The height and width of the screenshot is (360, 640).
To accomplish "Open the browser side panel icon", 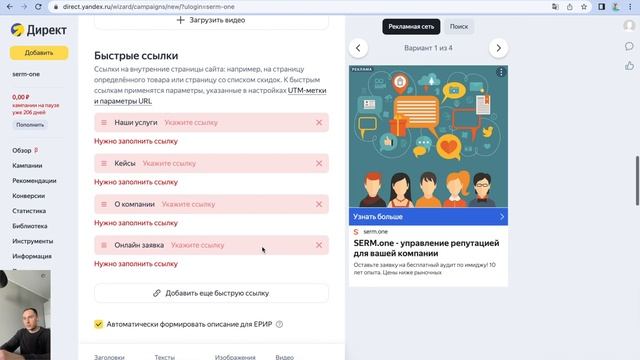I will [x=602, y=7].
